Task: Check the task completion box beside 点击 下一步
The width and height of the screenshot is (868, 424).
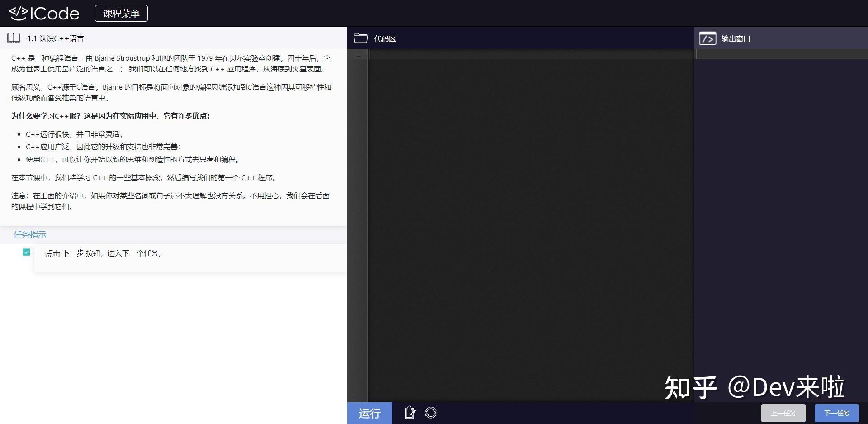Action: pos(26,252)
